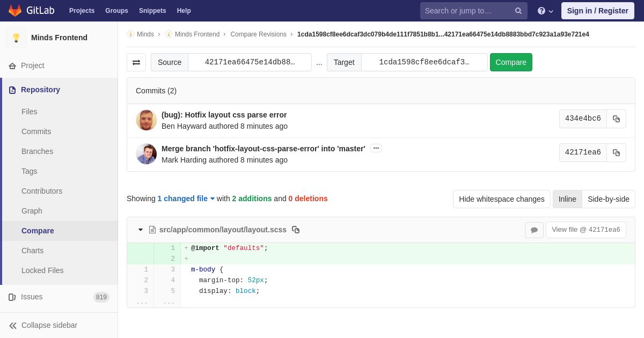Click commit hash 42171ea6

click(x=583, y=152)
